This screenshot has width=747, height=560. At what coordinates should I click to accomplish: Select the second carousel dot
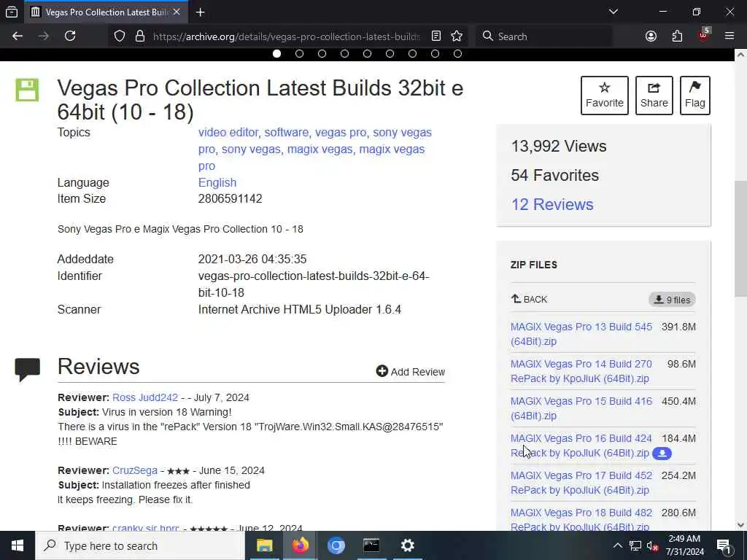coord(299,54)
